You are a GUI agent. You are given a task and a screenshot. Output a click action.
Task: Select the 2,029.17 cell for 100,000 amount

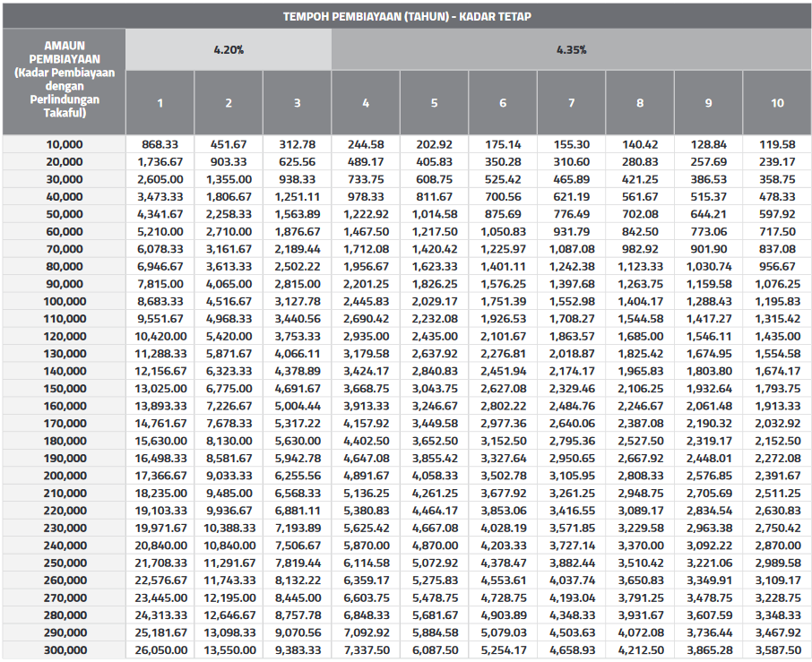click(x=433, y=300)
